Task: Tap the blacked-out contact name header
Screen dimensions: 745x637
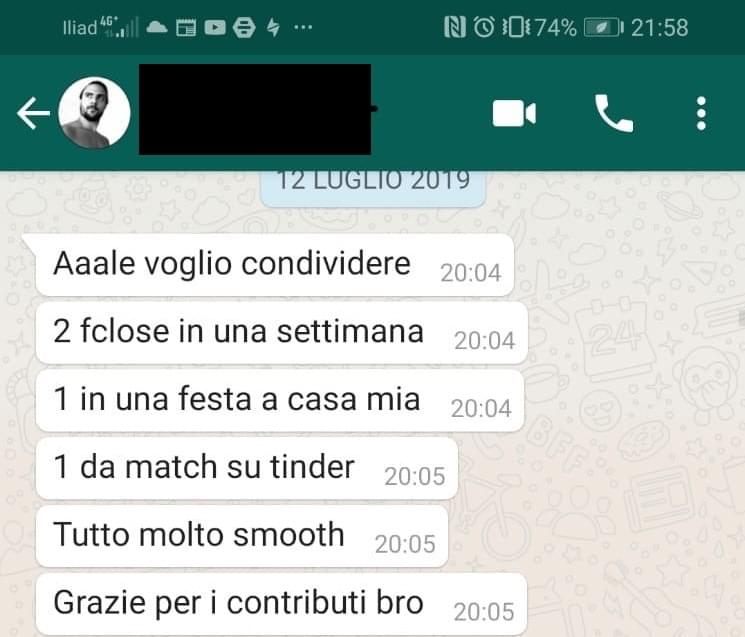Action: pos(255,109)
